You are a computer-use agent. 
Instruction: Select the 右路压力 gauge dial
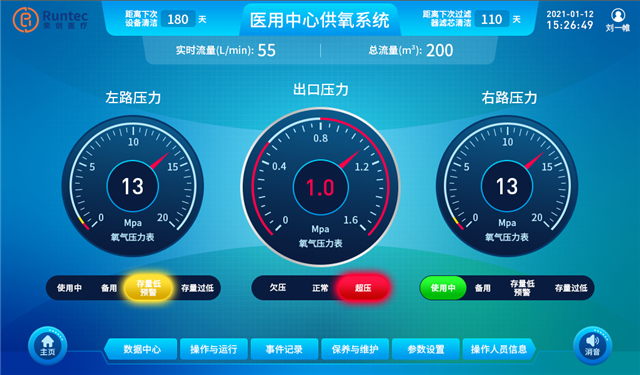pos(507,186)
